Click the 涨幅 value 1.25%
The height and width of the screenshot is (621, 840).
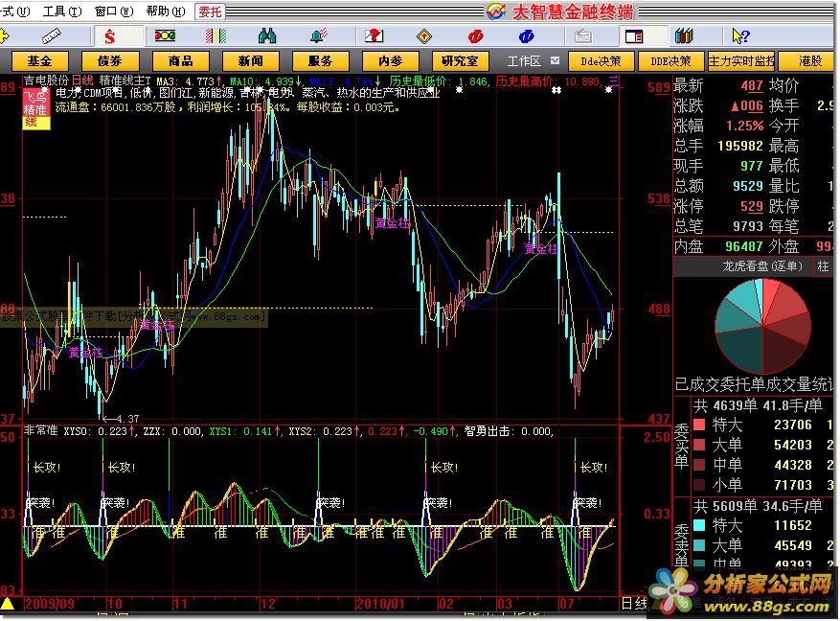[x=744, y=126]
